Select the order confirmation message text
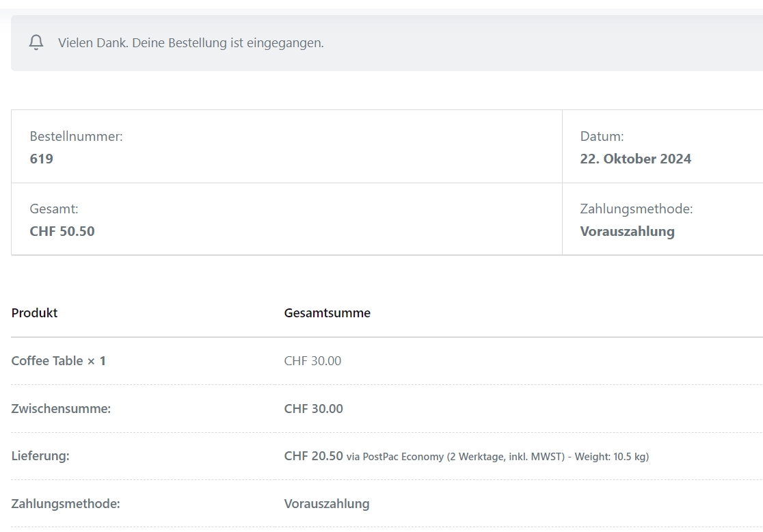 point(191,43)
